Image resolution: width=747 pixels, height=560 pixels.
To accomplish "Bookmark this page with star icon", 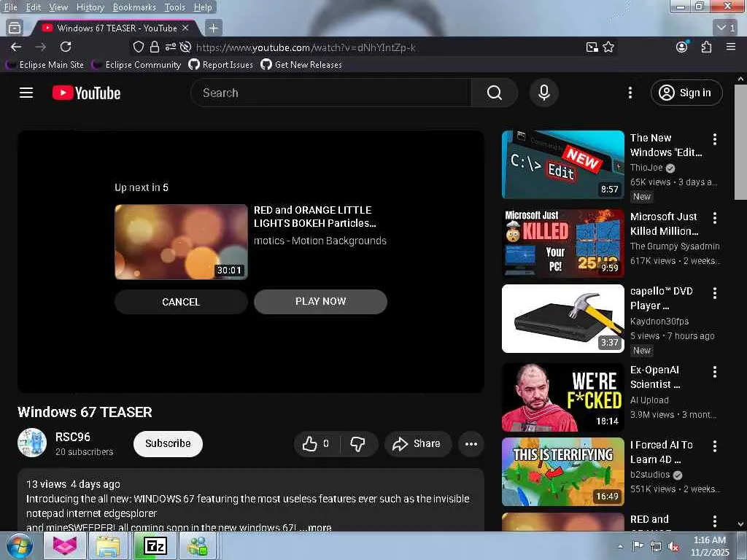I will click(x=608, y=47).
